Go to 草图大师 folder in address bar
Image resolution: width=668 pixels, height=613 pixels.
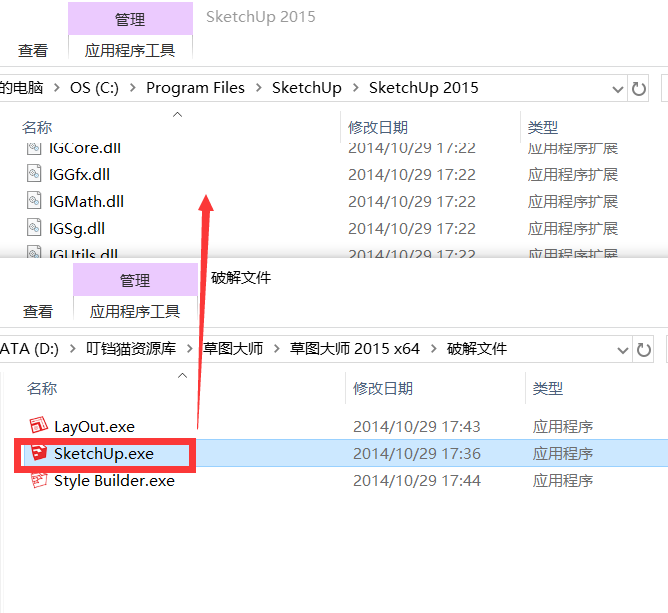click(233, 349)
